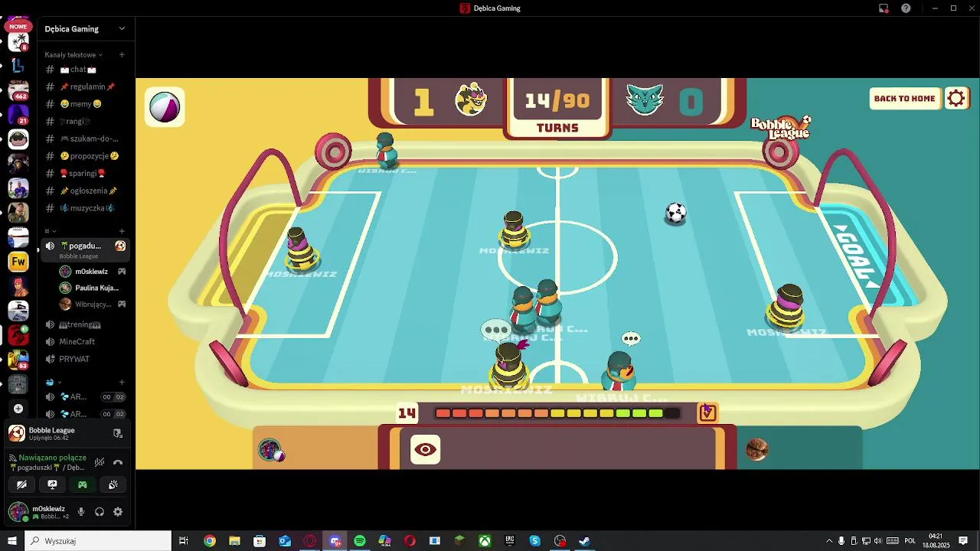The image size is (980, 551).
Task: Select the yellow Fw server icon
Action: click(x=18, y=262)
